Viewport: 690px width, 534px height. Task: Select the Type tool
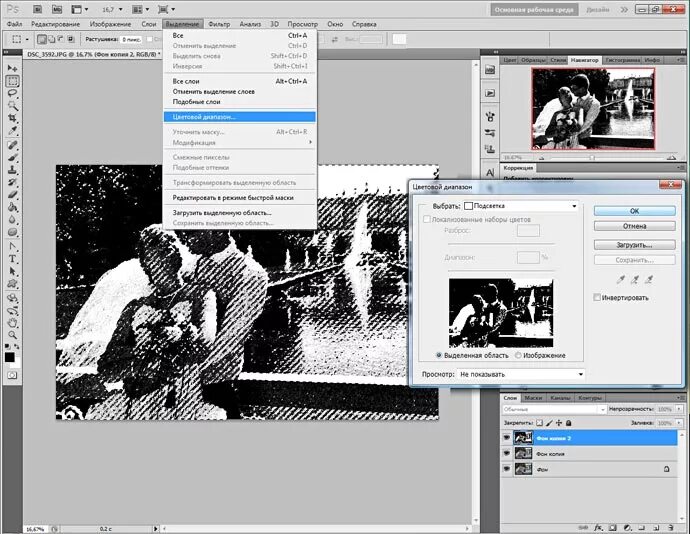click(12, 259)
